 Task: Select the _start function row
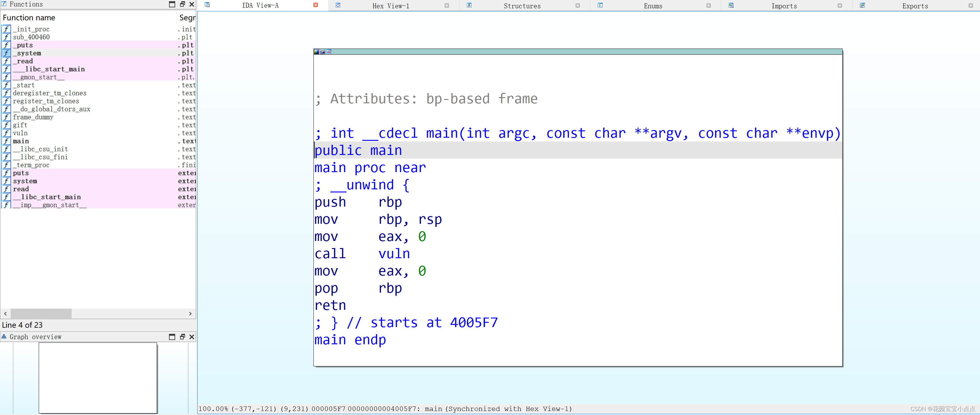pyautogui.click(x=98, y=85)
